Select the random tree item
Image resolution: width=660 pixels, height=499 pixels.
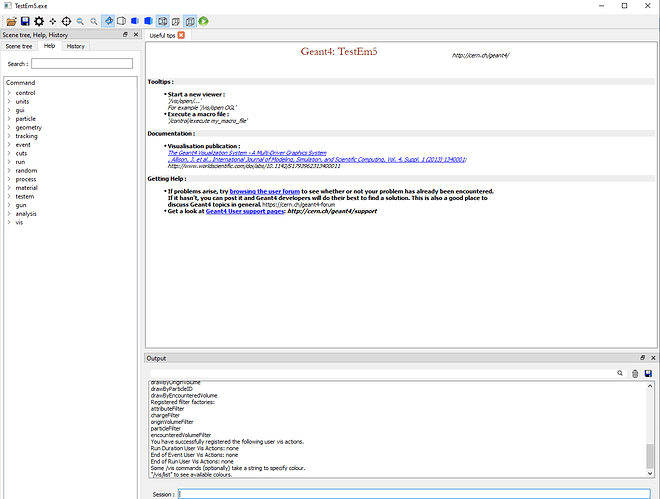click(x=26, y=170)
